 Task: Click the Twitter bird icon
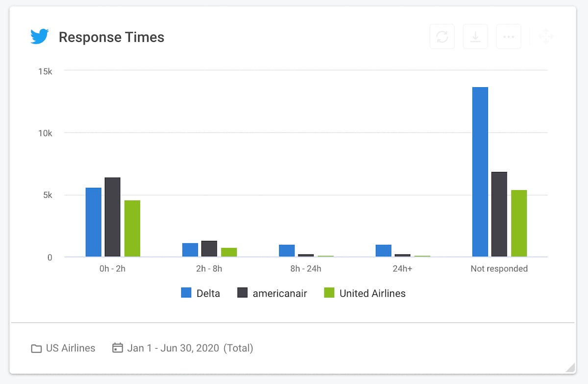click(40, 36)
